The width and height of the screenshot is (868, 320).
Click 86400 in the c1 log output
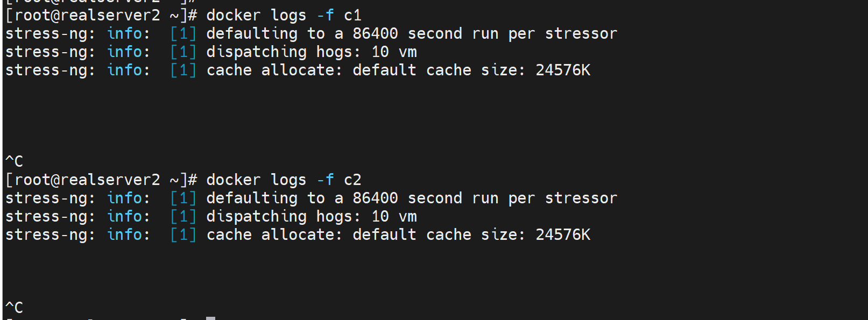pos(375,34)
